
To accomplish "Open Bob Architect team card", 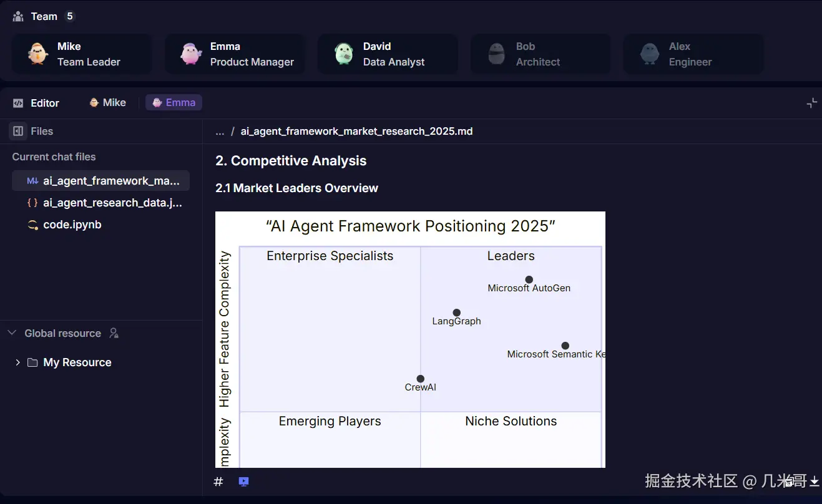I will (x=541, y=54).
